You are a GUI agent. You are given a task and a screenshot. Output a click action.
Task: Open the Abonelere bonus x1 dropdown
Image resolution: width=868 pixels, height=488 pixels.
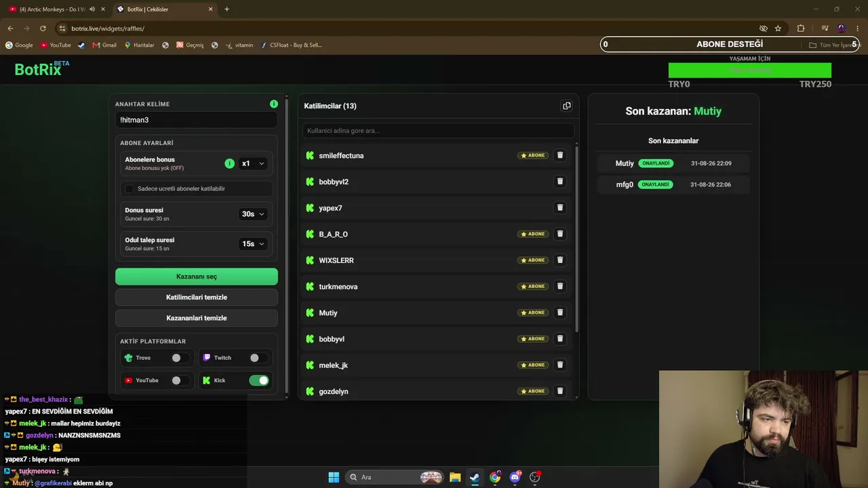pyautogui.click(x=253, y=163)
